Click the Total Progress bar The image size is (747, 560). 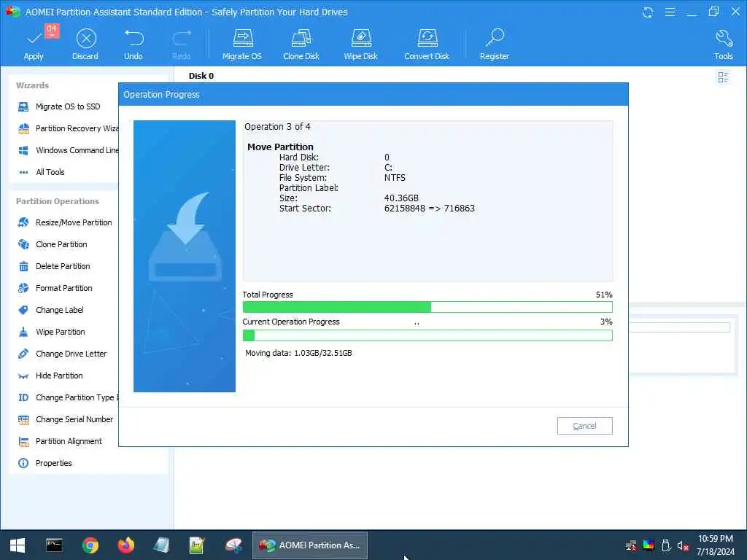[427, 307]
